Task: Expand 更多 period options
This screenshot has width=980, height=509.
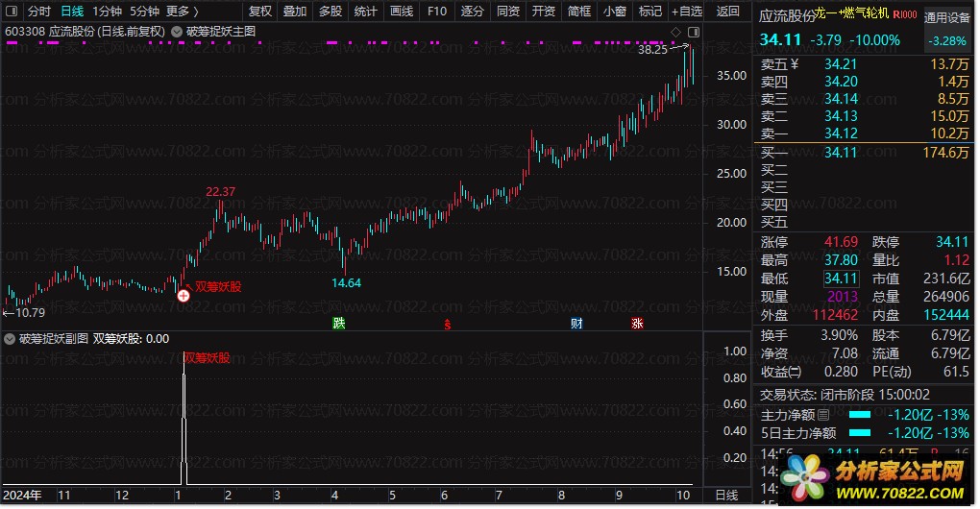Action: tap(183, 12)
